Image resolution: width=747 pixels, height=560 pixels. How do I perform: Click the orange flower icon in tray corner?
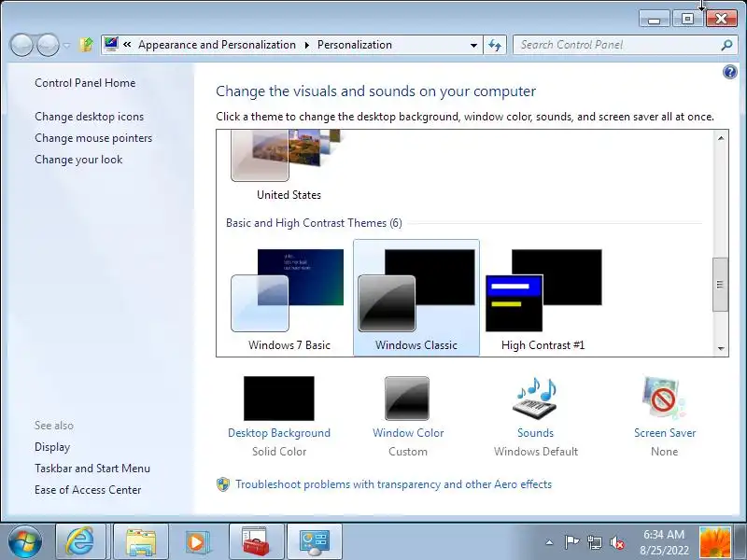tap(714, 542)
